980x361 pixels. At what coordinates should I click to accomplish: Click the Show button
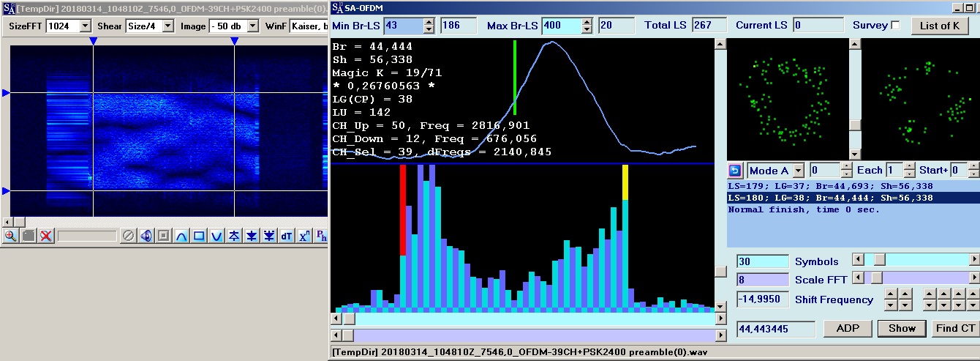click(902, 328)
